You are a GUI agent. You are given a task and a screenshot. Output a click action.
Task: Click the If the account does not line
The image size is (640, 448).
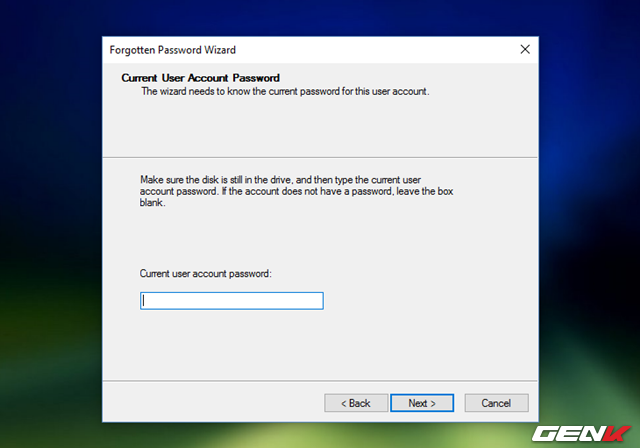click(x=297, y=191)
